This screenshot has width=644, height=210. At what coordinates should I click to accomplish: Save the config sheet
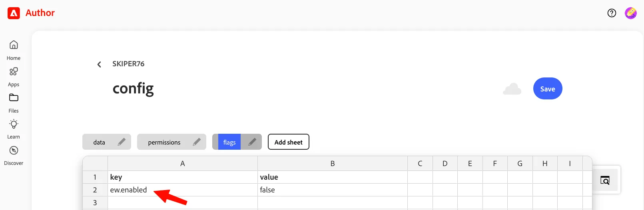point(548,89)
